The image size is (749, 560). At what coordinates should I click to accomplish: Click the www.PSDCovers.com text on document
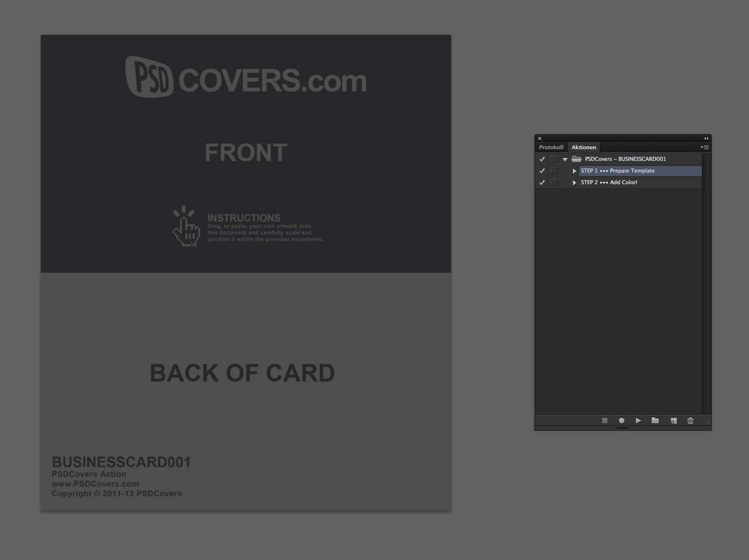95,484
